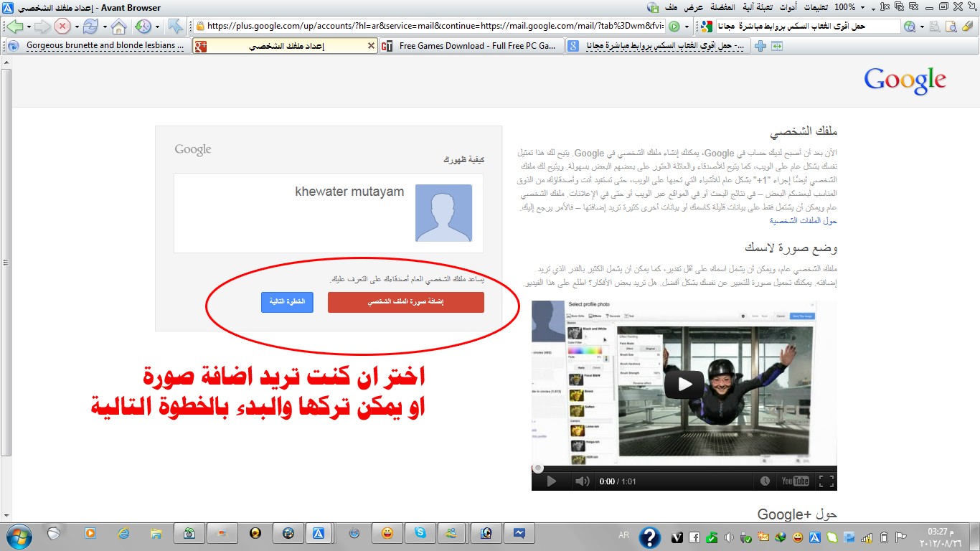Open Skype from the taskbar

point(420,534)
